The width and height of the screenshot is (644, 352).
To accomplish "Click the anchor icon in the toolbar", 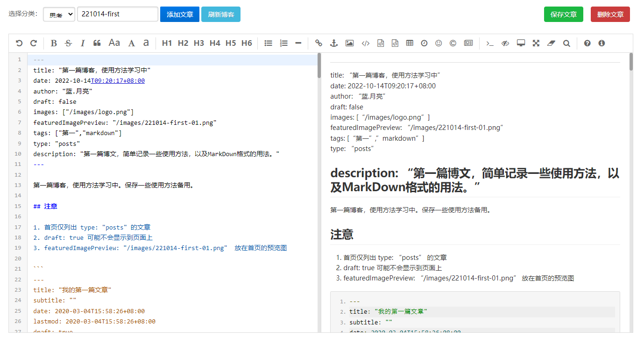I will click(x=333, y=43).
